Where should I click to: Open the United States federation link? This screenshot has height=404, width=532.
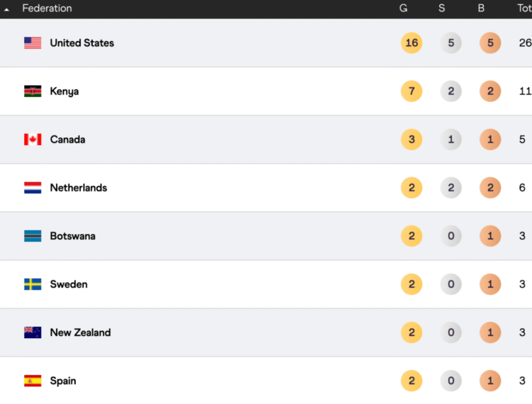tap(82, 43)
